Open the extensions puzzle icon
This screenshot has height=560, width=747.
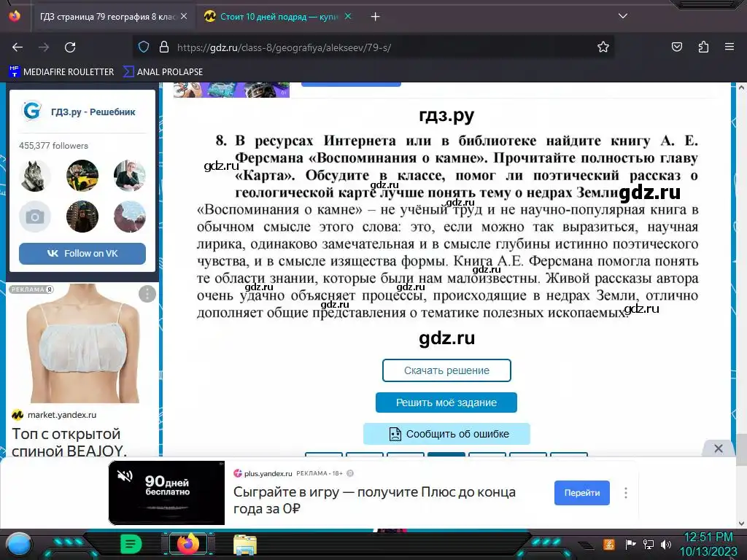tap(703, 47)
